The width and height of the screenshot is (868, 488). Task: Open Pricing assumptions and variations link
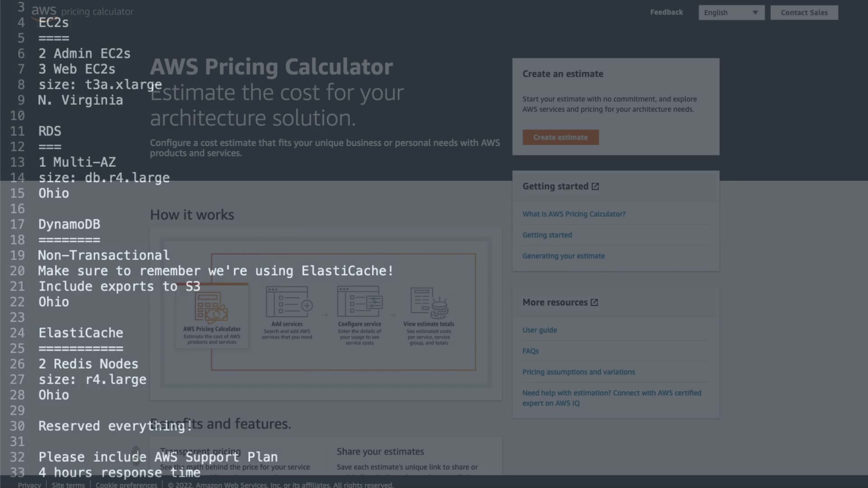pos(578,372)
